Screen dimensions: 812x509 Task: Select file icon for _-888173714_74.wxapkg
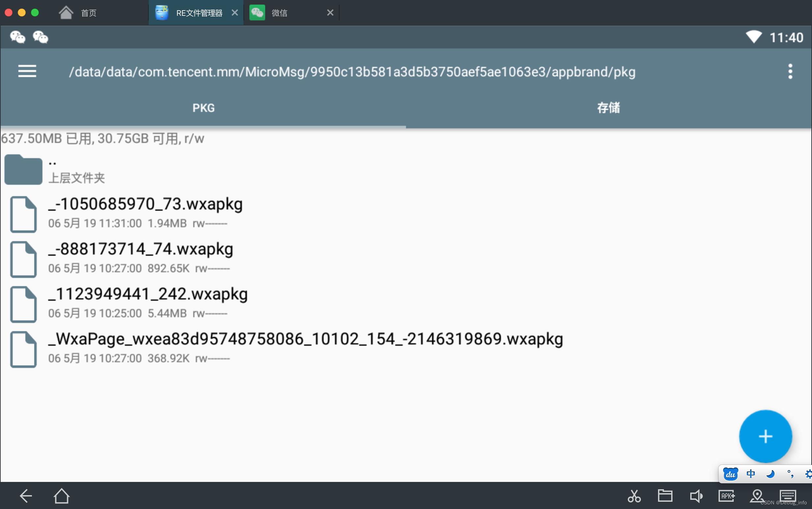coord(23,259)
